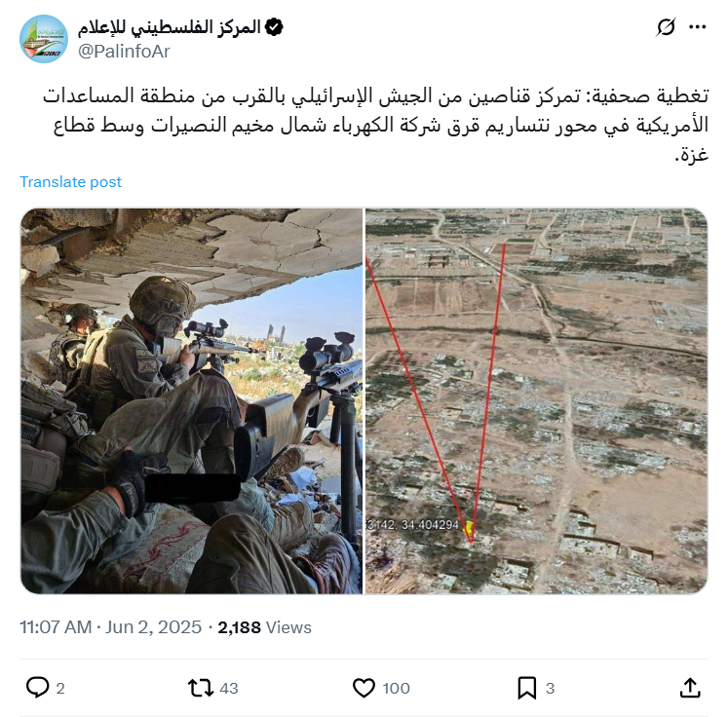
Task: Bookmark the post with bookmark icon
Action: click(x=527, y=688)
